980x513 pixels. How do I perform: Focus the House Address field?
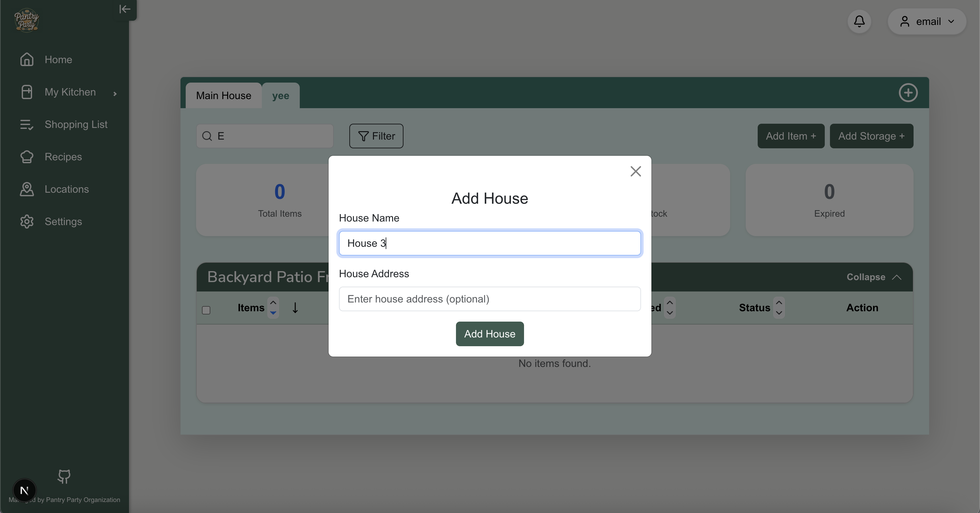490,299
